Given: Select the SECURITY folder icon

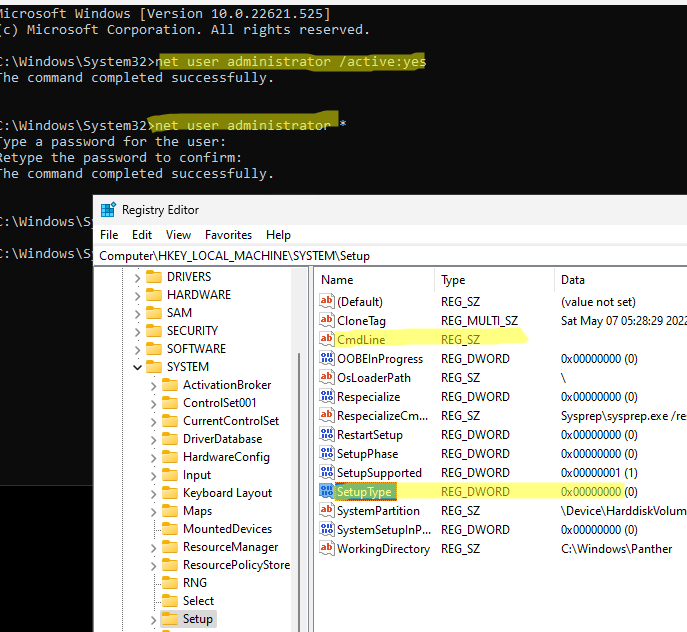Looking at the screenshot, I should pos(154,330).
